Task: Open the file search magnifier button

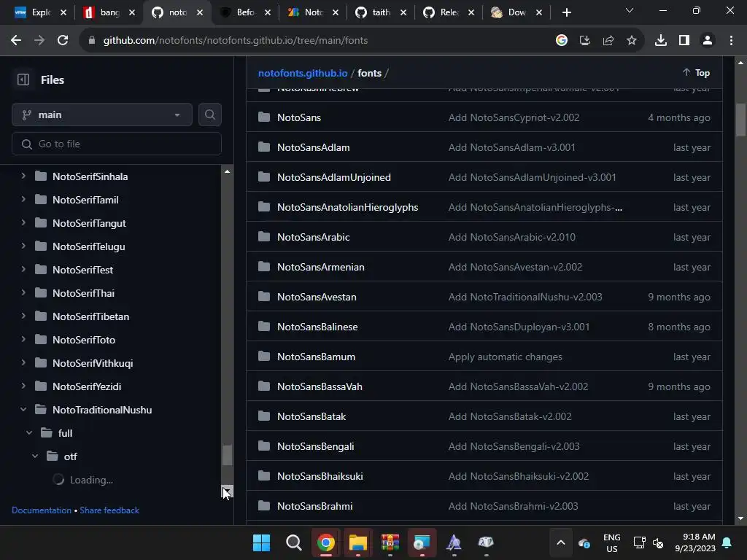Action: (x=209, y=114)
